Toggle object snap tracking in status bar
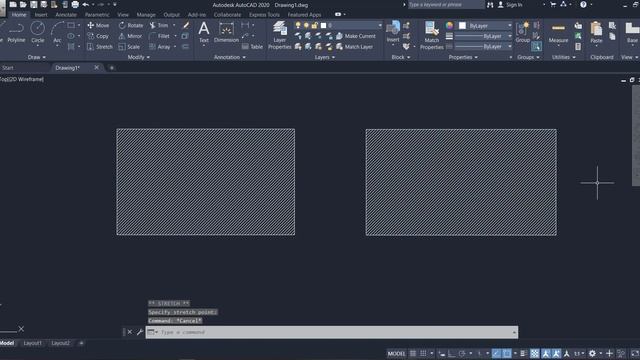Viewport: 640px width, 360px height. click(x=496, y=353)
